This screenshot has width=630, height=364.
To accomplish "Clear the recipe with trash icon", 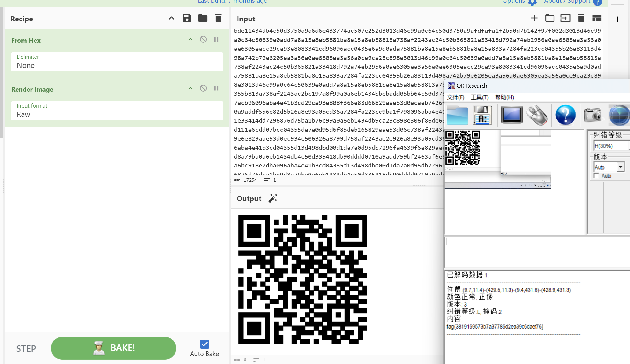I will [218, 18].
